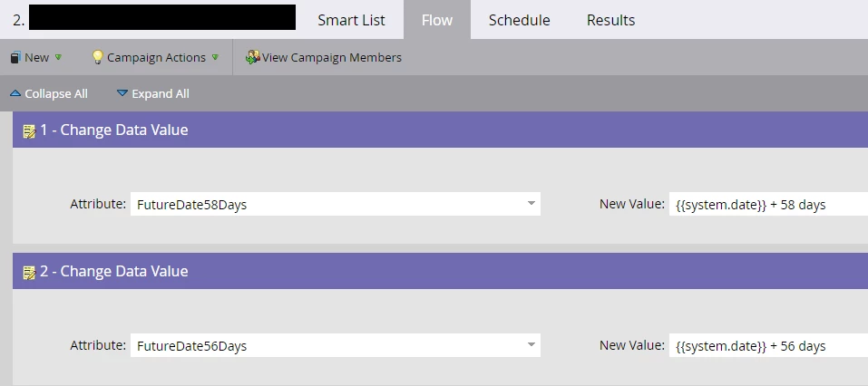Image resolution: width=868 pixels, height=386 pixels.
Task: Click the New Value field with 58 days
Action: 768,204
